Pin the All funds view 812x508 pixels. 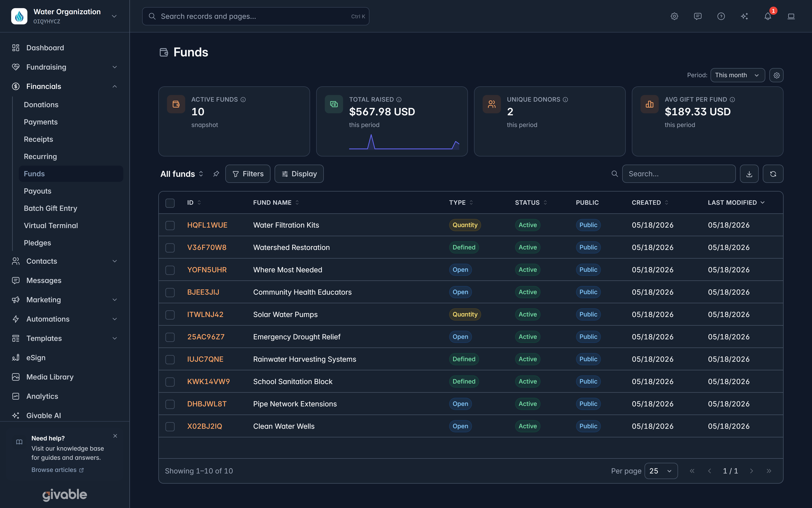click(216, 174)
